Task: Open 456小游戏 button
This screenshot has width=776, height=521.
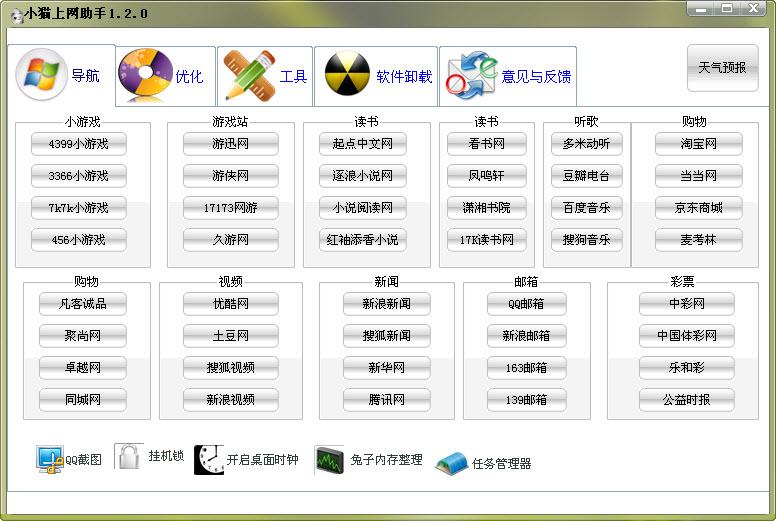Action: pos(79,240)
